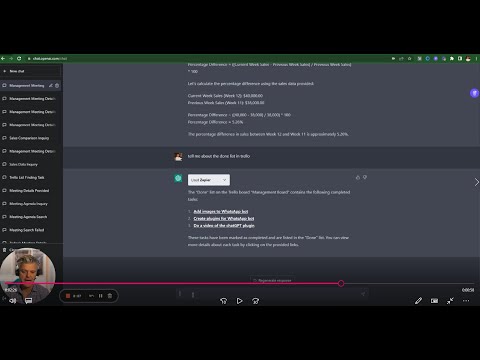The height and width of the screenshot is (360, 480).
Task: Click the thumbs up icon on response
Action: 358,178
